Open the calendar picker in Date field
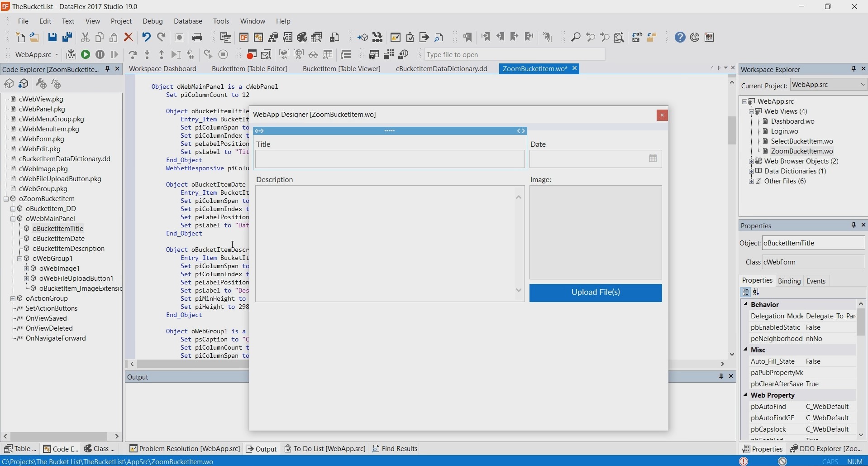The width and height of the screenshot is (868, 466). pos(653,159)
